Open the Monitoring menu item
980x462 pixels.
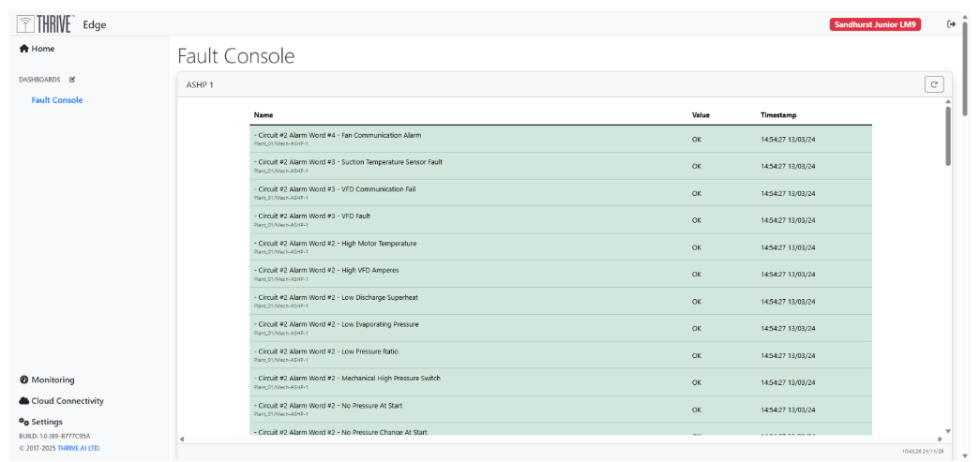(x=53, y=380)
